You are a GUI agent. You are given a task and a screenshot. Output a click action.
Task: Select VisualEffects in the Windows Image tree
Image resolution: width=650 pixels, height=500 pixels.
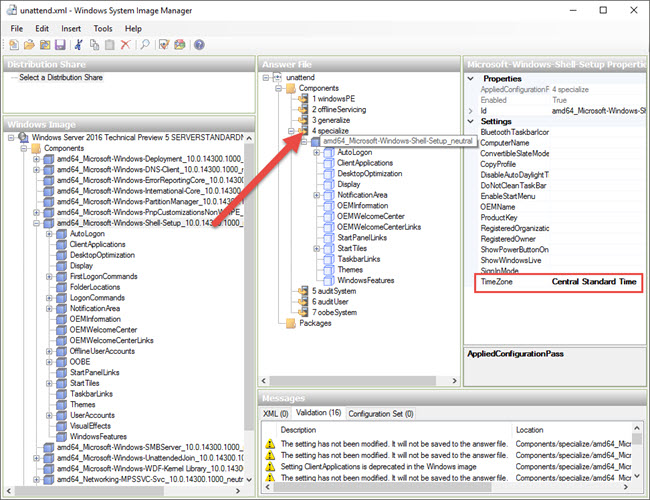tap(90, 426)
